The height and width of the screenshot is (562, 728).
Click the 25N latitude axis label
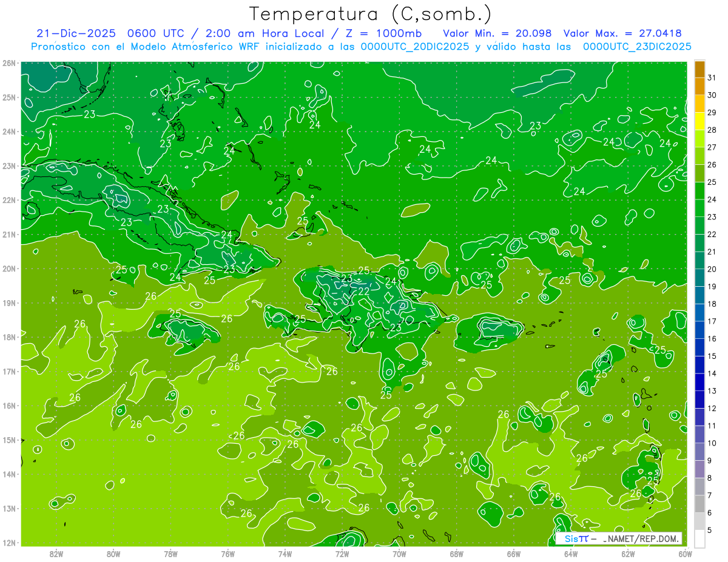8,98
